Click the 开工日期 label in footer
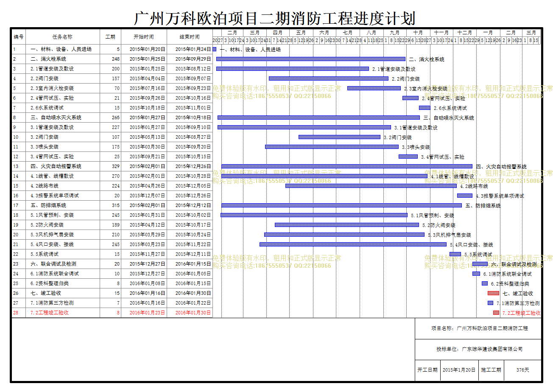 click(427, 370)
